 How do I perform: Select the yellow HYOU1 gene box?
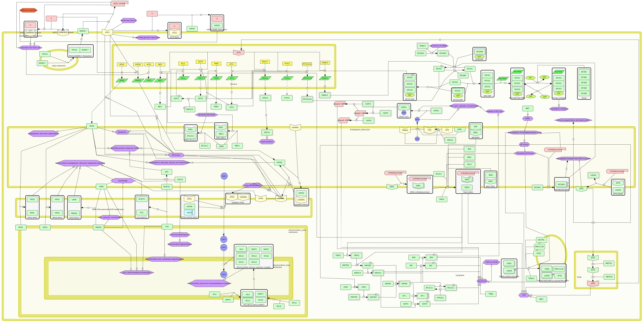pos(287,64)
